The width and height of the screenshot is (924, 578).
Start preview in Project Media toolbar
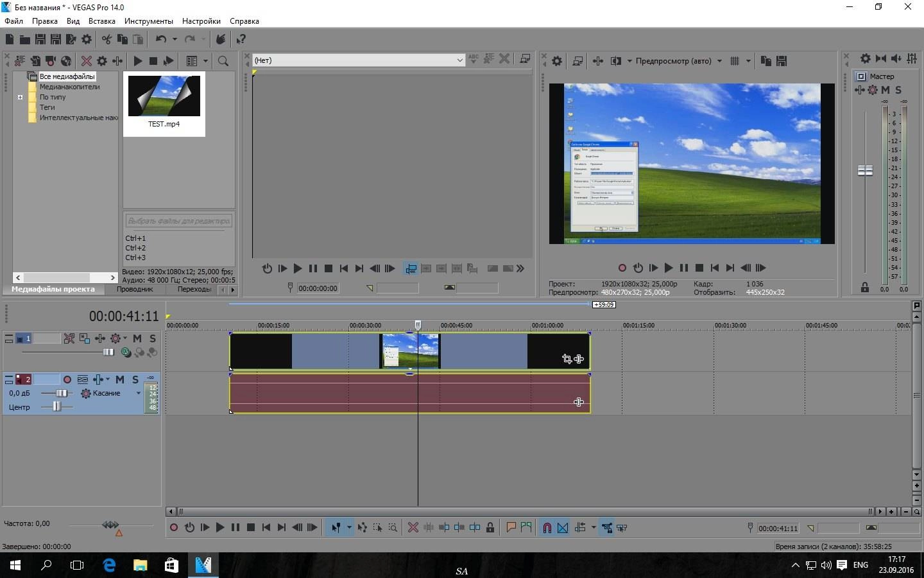138,61
